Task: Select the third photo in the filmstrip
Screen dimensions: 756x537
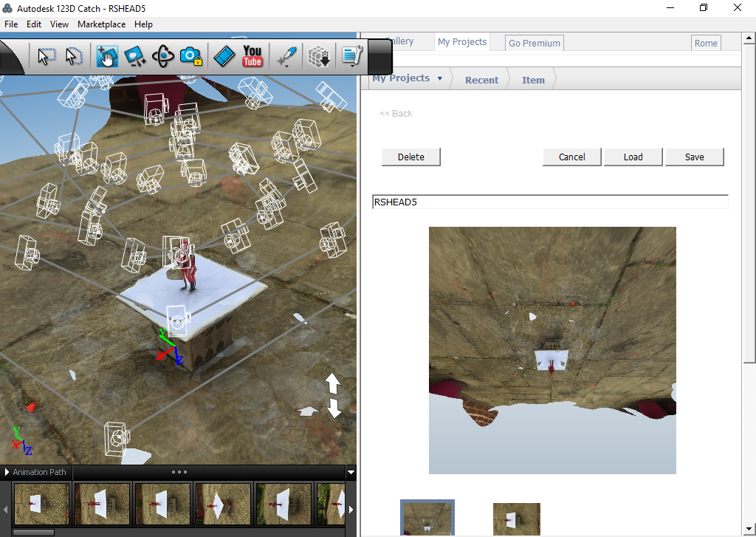Action: [x=162, y=504]
